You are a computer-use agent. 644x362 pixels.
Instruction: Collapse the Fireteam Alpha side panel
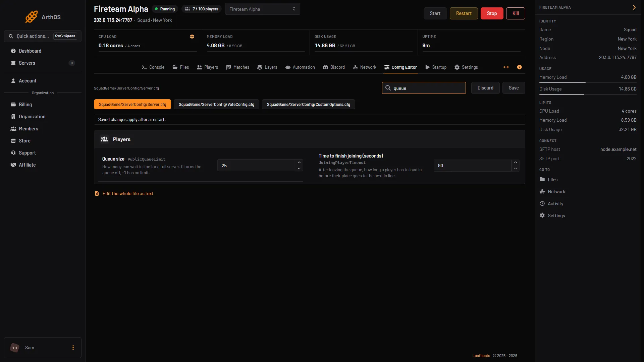[x=634, y=7]
